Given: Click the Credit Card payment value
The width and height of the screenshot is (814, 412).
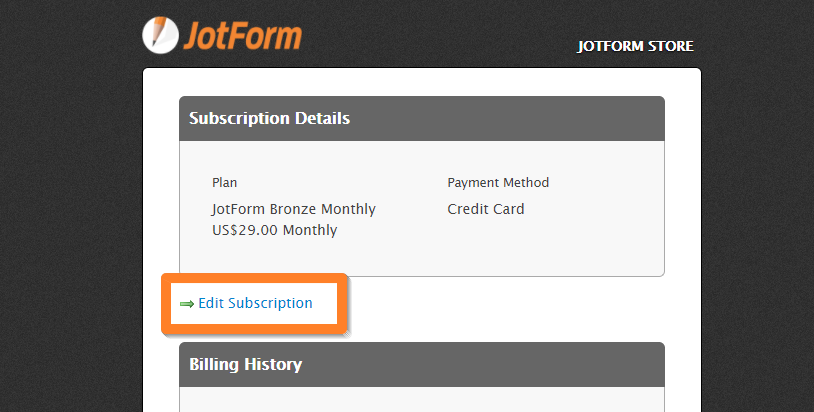Looking at the screenshot, I should (x=485, y=209).
